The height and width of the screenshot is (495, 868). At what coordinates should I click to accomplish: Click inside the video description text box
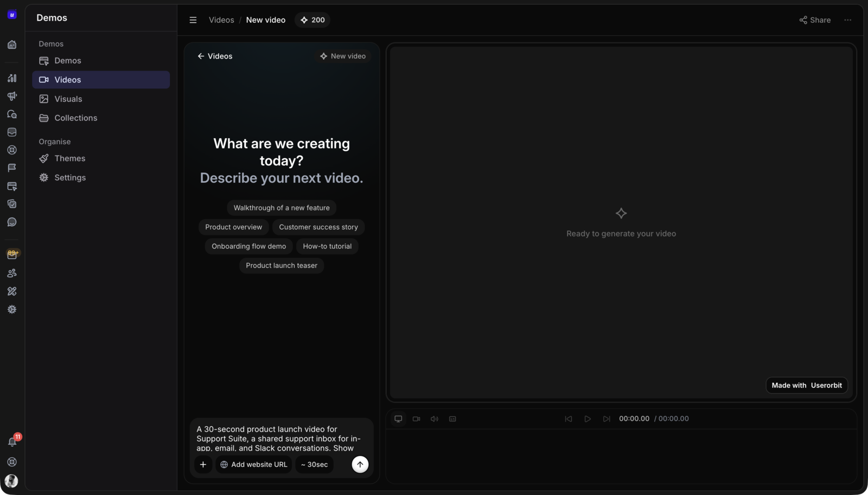(282, 438)
